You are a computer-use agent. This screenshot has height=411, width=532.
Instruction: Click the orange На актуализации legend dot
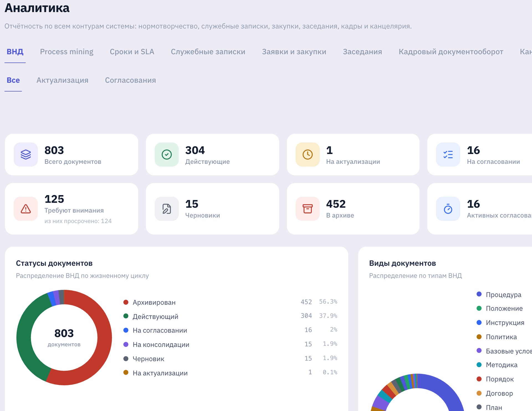point(126,373)
